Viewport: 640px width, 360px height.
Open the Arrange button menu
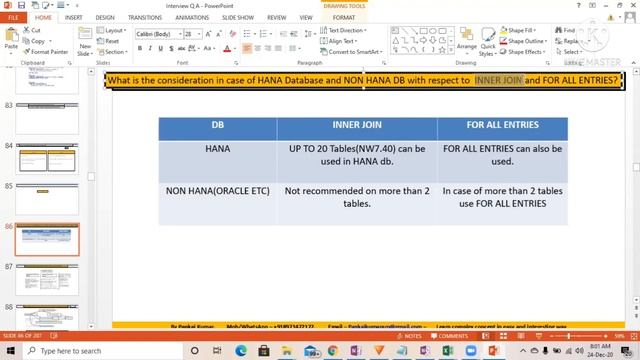(467, 41)
